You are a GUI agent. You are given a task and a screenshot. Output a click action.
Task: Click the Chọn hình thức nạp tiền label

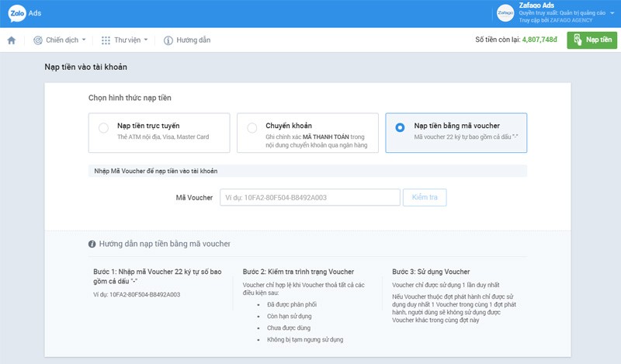130,98
